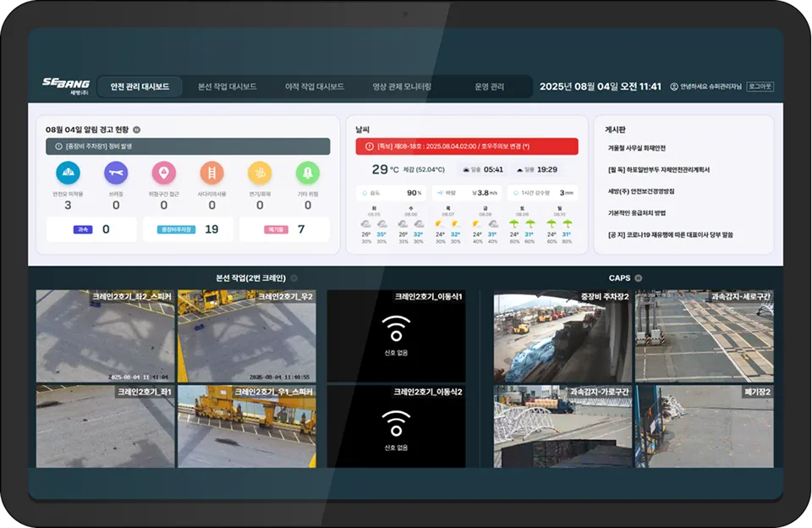
Task: Click the 로그아웃 button
Action: coord(760,86)
